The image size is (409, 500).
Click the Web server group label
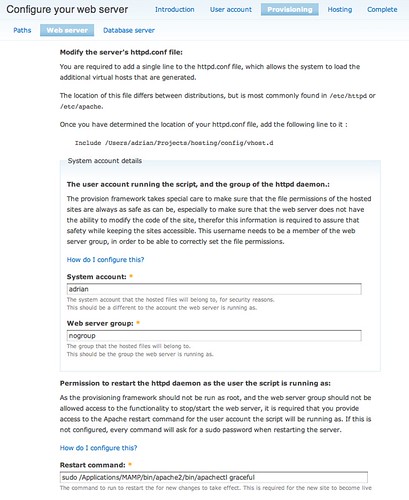coord(100,323)
